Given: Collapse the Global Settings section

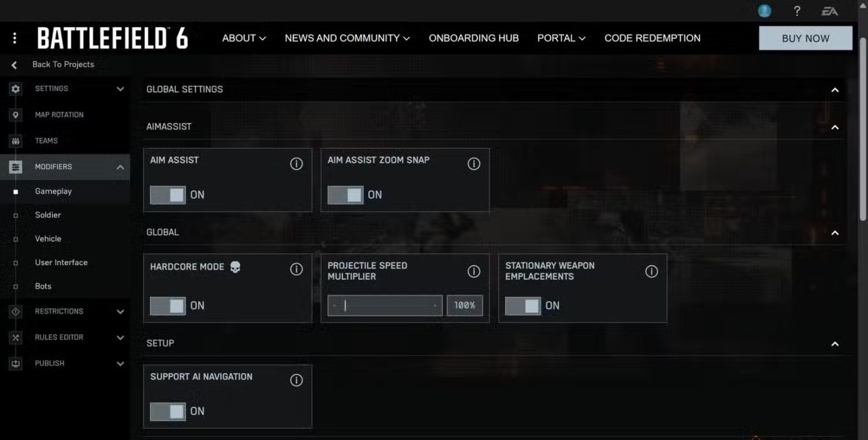Looking at the screenshot, I should [x=835, y=90].
